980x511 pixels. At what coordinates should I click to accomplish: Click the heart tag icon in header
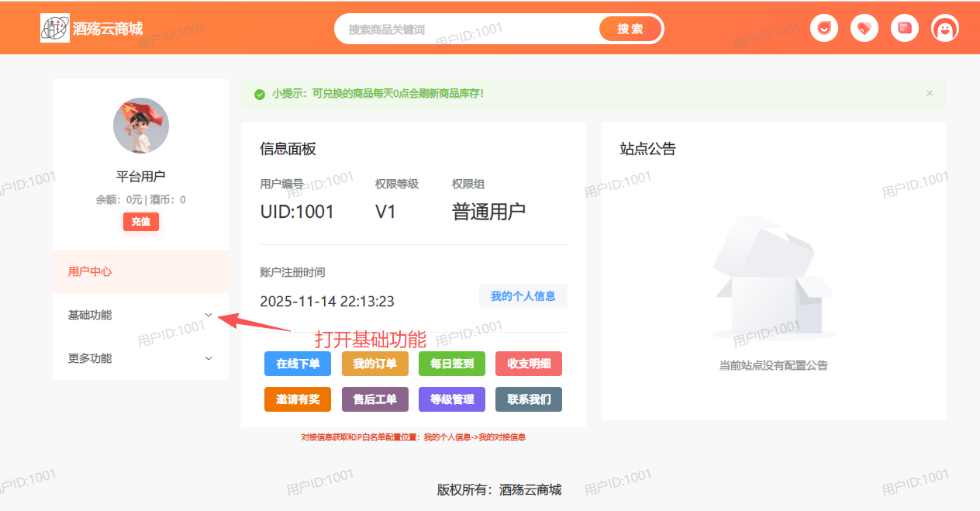864,29
